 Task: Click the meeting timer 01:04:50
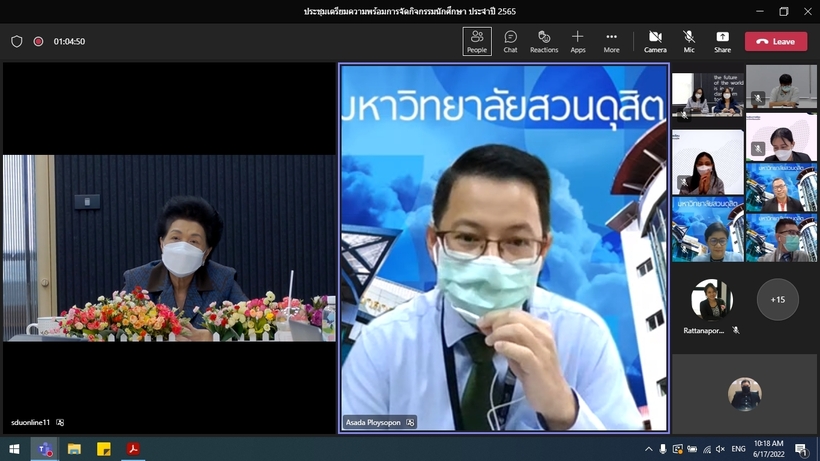point(69,41)
